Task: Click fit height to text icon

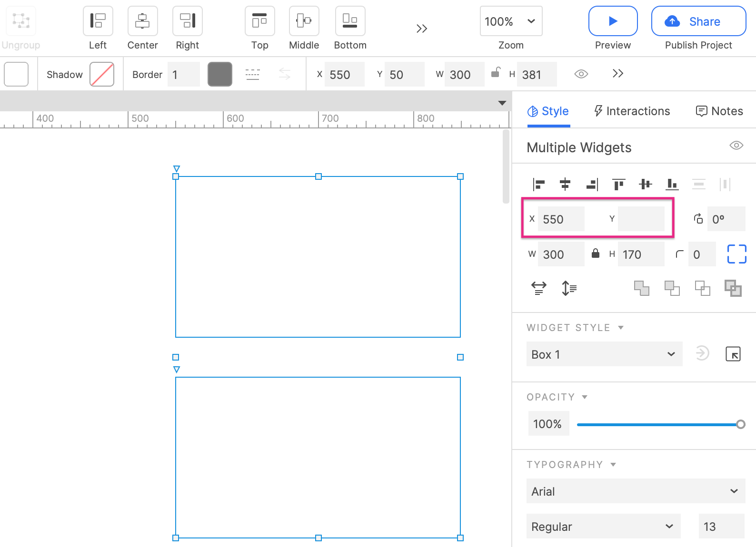Action: click(569, 288)
